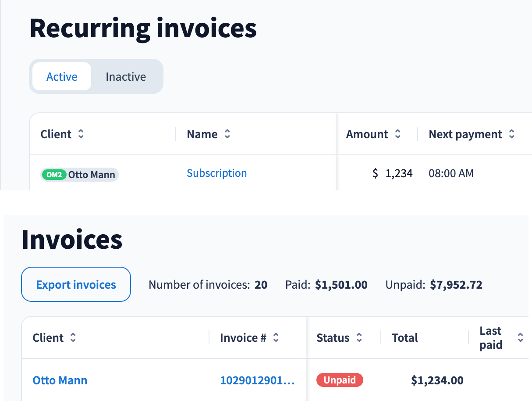
Task: Sort invoices by Invoice # arrows
Action: [276, 338]
